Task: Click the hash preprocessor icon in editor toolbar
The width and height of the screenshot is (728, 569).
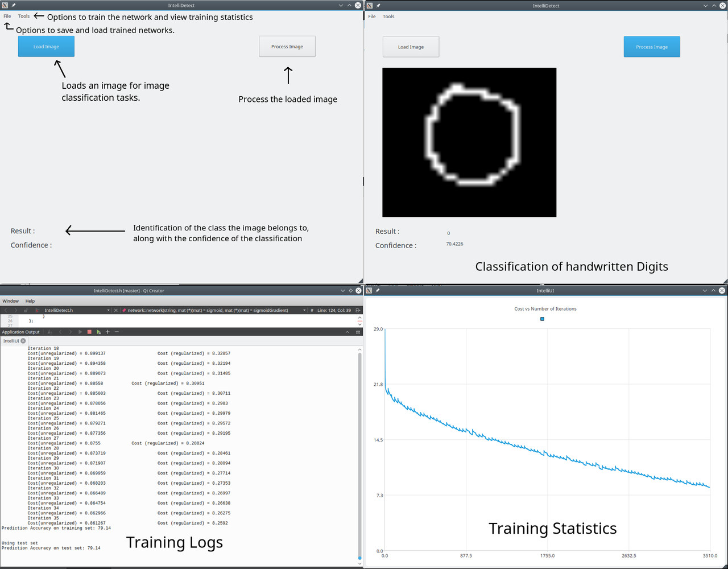Action: (x=312, y=310)
